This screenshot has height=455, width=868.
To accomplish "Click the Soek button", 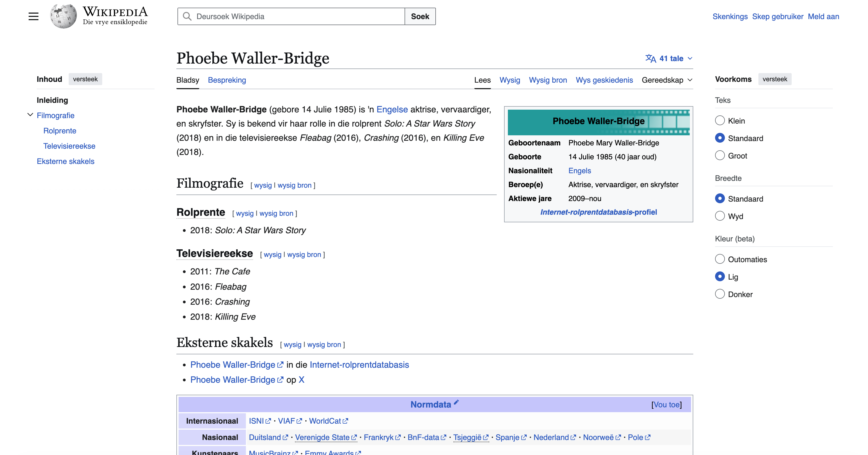I will click(420, 16).
